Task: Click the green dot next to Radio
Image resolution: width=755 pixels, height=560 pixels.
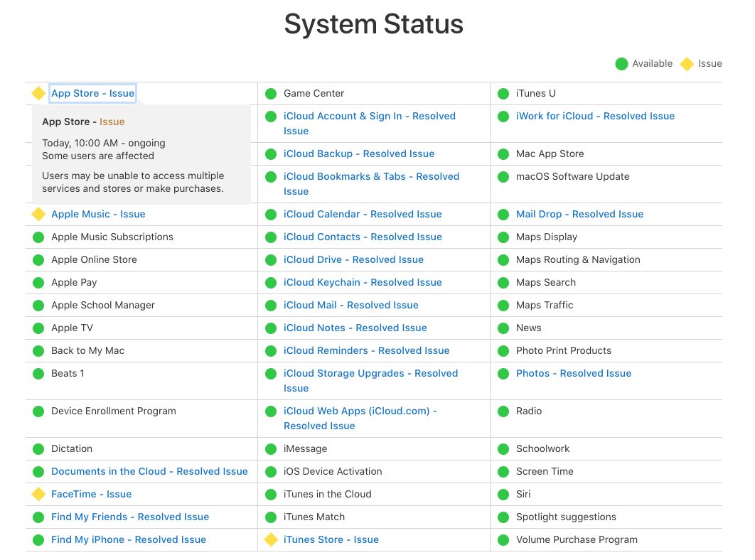Action: 503,411
